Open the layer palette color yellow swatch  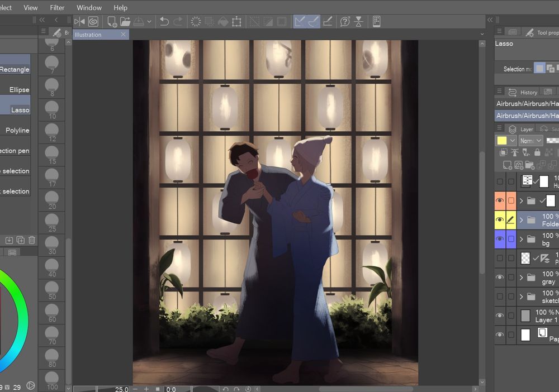pos(502,141)
